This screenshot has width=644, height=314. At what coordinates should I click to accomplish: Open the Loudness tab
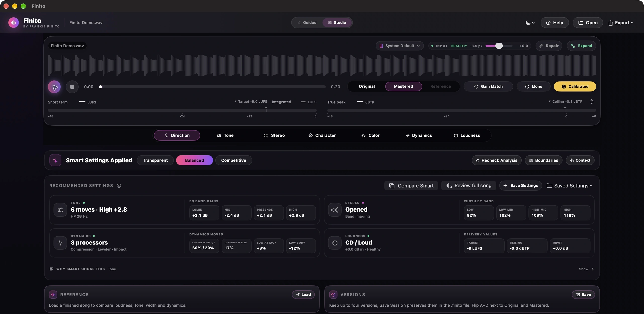point(467,135)
